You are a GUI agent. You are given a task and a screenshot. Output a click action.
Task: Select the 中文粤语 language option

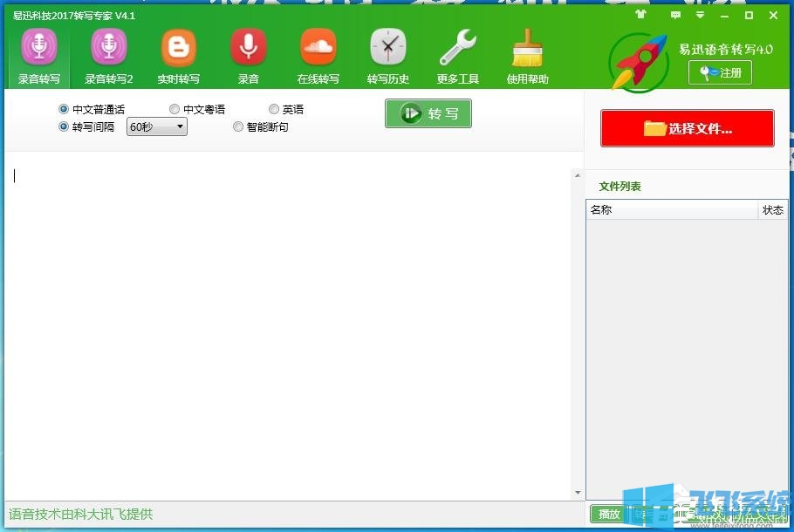click(175, 110)
